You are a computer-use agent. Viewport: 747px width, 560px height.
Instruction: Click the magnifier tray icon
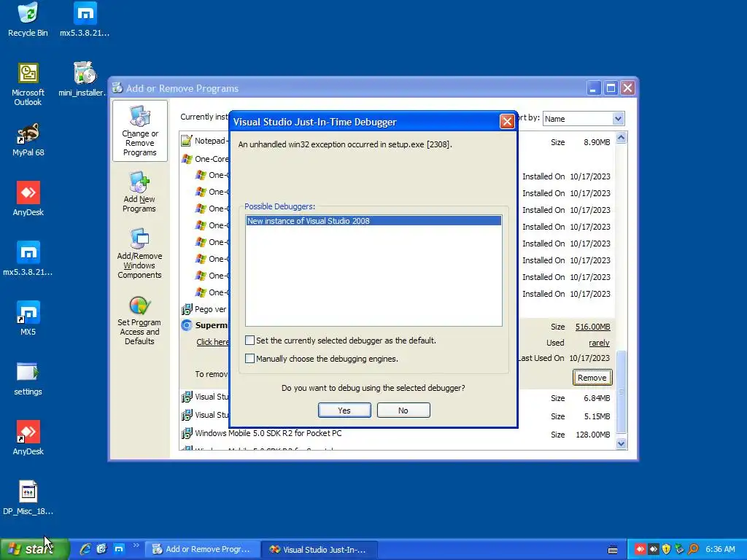point(693,549)
